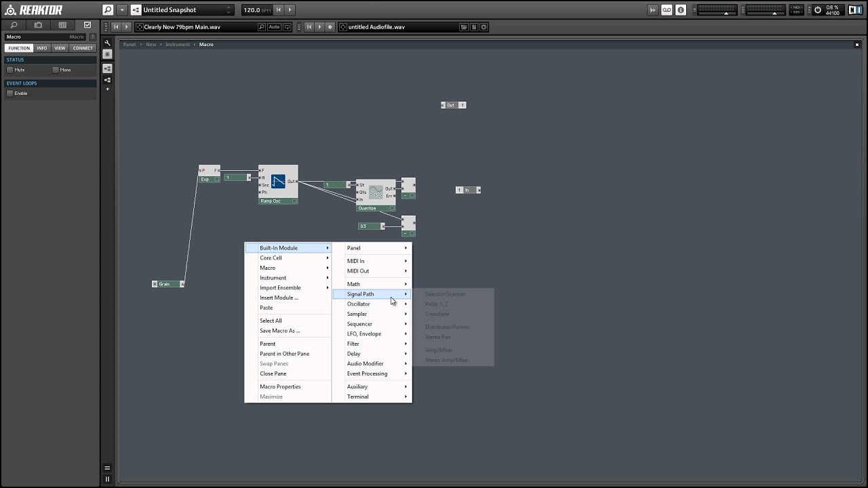Toggle the Mute checkbox
This screenshot has width=868, height=488.
(10, 70)
